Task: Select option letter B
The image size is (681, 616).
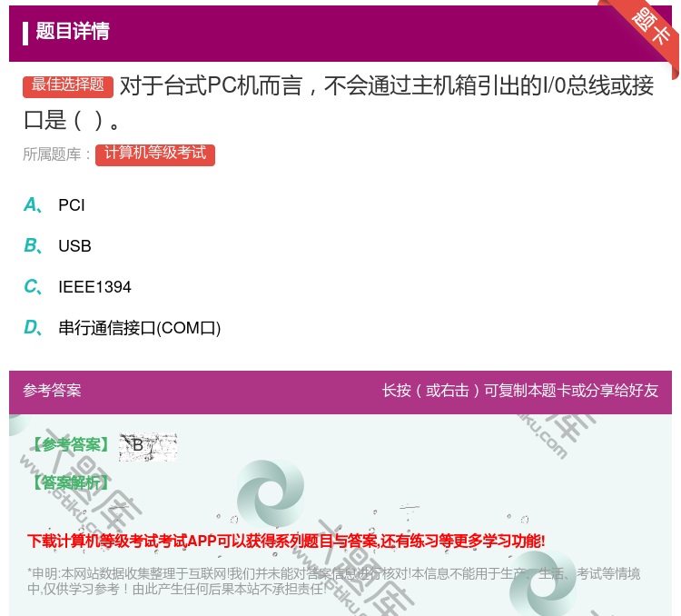Action: [x=32, y=246]
